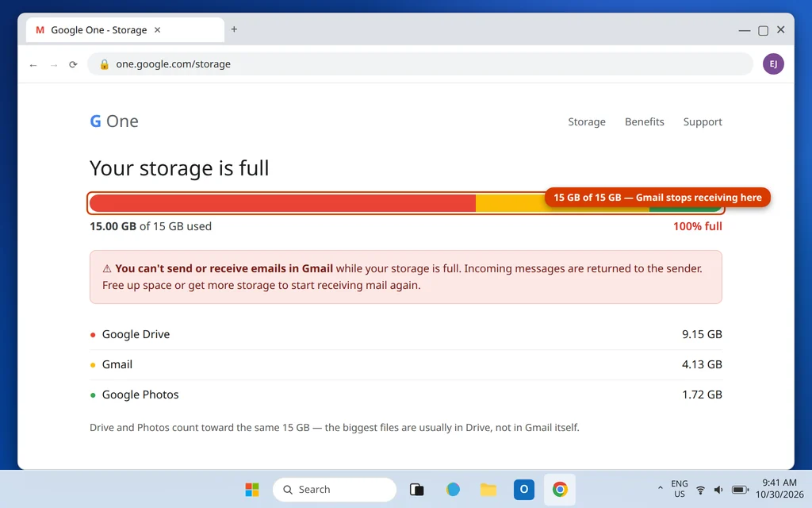Click the 15.00 GB of 15 GB used text
The image size is (812, 508).
[x=151, y=226]
